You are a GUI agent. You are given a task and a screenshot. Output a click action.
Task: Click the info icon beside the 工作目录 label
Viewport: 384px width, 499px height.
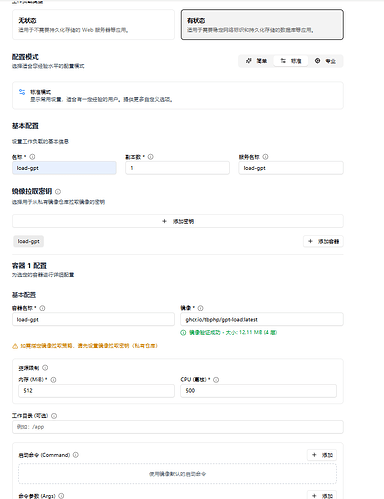54,416
